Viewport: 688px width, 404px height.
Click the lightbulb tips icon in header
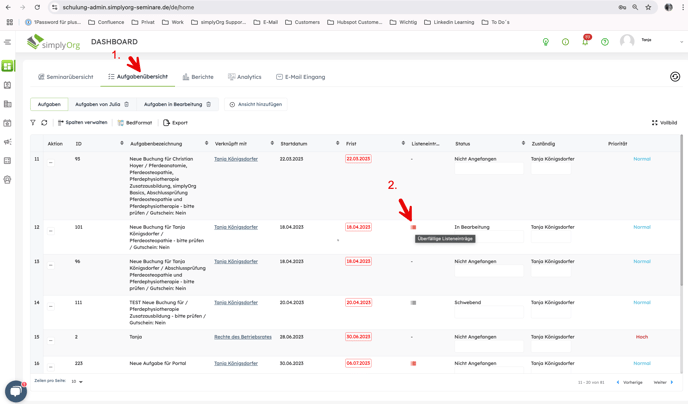[546, 42]
